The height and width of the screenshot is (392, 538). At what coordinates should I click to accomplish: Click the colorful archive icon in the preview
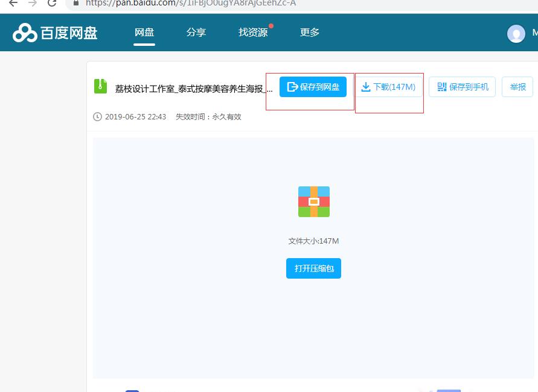pyautogui.click(x=313, y=201)
